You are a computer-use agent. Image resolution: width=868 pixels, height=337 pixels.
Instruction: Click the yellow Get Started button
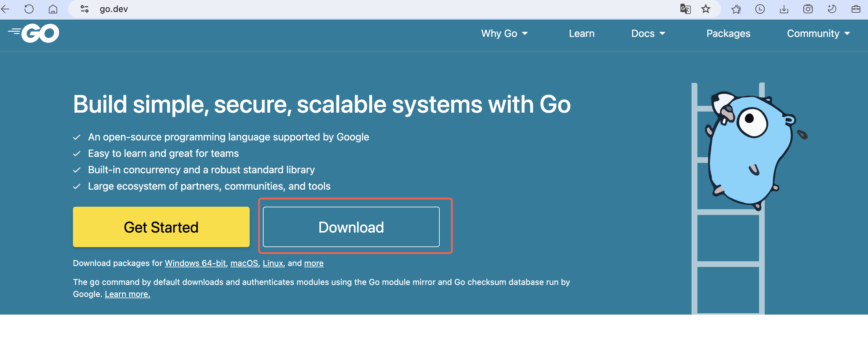(161, 227)
